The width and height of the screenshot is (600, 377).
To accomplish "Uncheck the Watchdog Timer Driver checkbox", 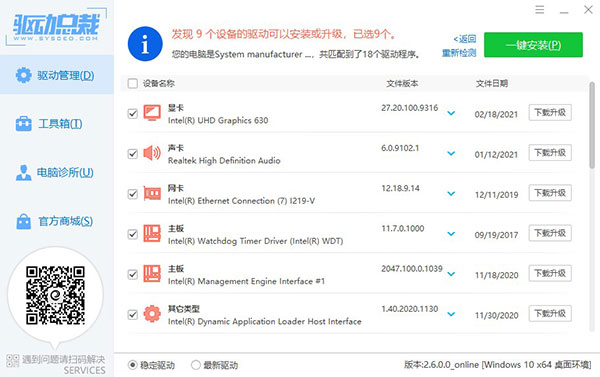I will point(132,234).
